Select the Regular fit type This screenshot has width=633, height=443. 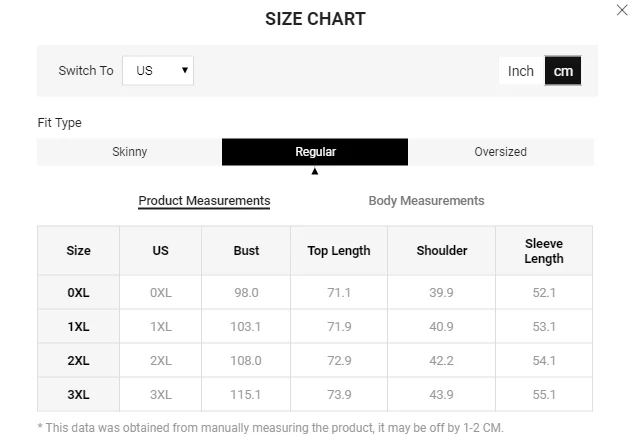315,152
